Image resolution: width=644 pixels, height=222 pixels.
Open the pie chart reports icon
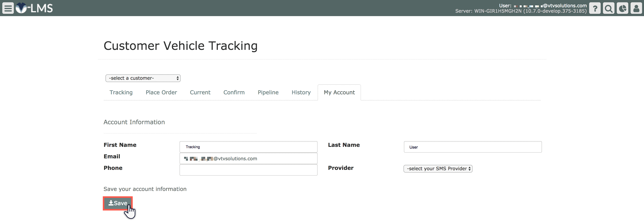(622, 8)
